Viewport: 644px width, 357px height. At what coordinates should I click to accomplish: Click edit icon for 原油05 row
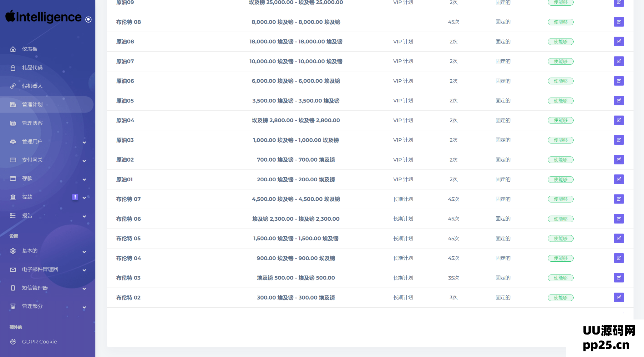point(618,101)
